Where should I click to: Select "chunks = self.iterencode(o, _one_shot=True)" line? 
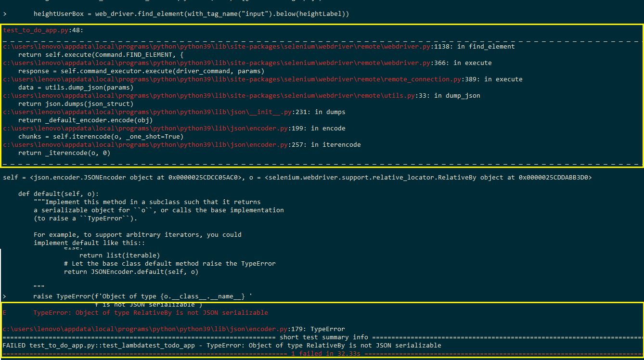[x=101, y=137]
